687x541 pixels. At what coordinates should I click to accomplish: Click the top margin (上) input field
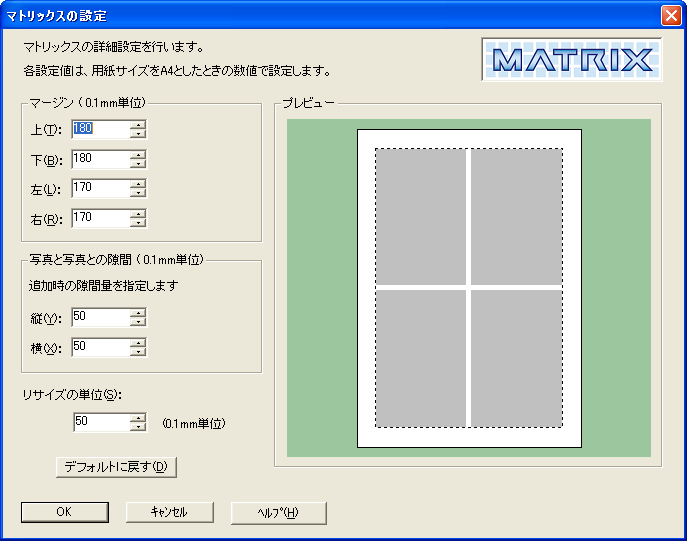[x=99, y=129]
